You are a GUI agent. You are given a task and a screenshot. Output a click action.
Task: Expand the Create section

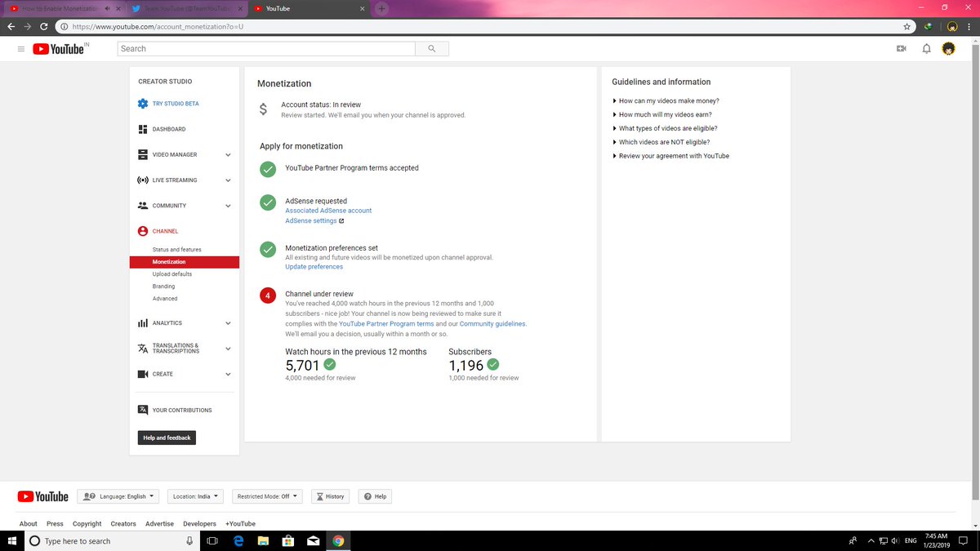(x=228, y=374)
